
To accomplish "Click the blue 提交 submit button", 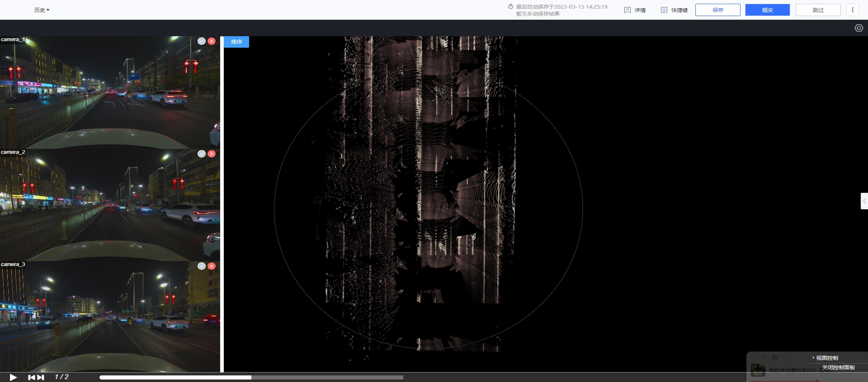I will 767,10.
